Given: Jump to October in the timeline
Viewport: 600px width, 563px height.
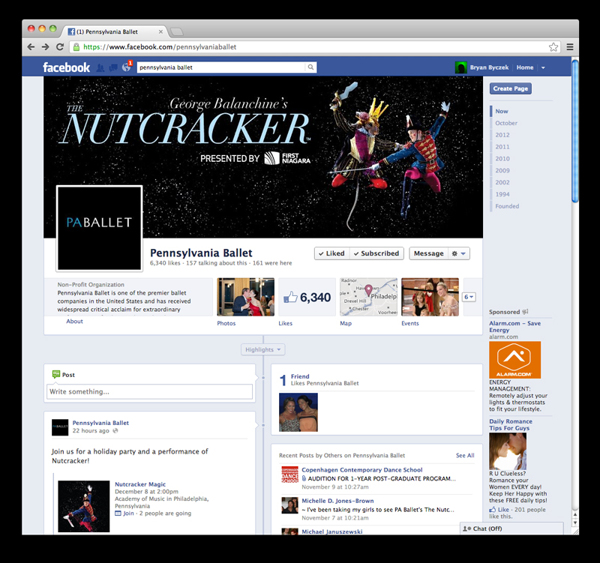Looking at the screenshot, I should point(506,123).
